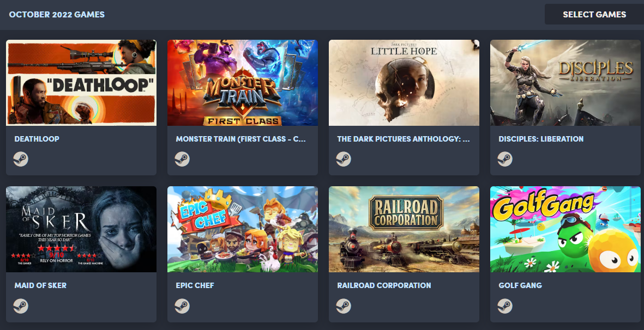644x330 pixels.
Task: Click the Steam icon under Golf Gang
Action: click(x=505, y=306)
